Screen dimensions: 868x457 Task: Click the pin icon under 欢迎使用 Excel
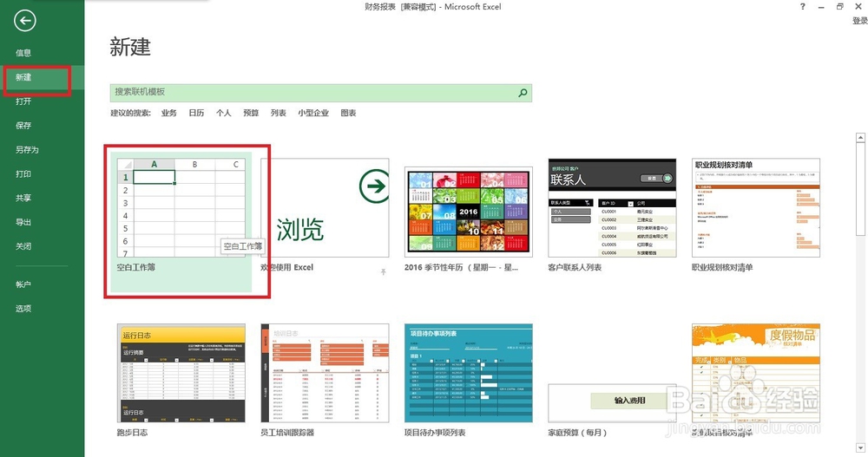[x=383, y=271]
